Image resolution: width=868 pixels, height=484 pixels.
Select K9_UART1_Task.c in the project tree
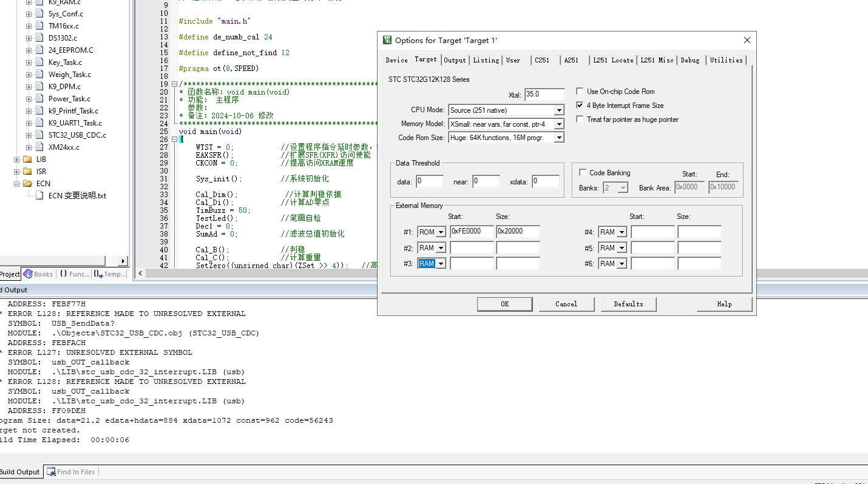point(75,123)
